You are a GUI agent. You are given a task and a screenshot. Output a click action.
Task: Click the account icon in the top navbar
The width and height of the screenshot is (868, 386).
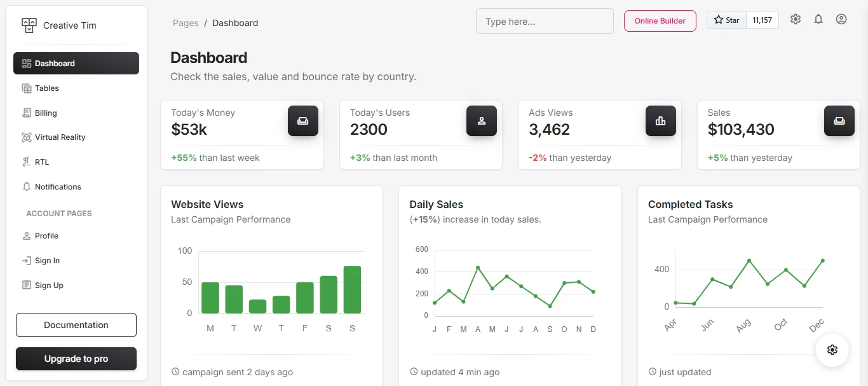841,19
